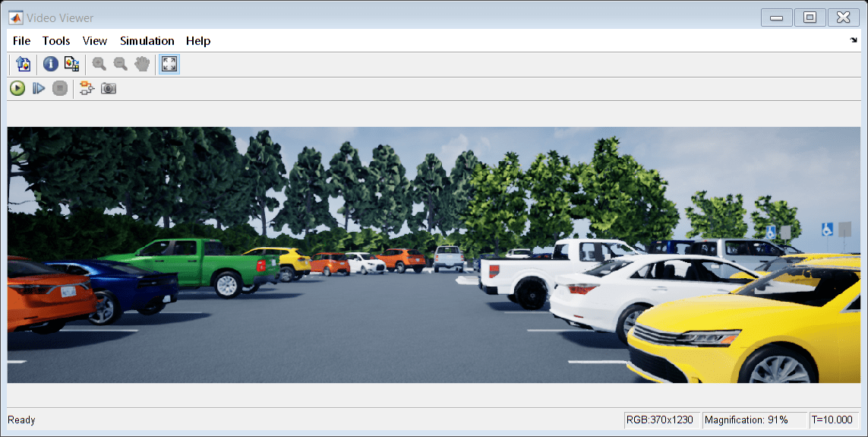
Task: Click the parking lot video frame
Action: click(x=434, y=255)
